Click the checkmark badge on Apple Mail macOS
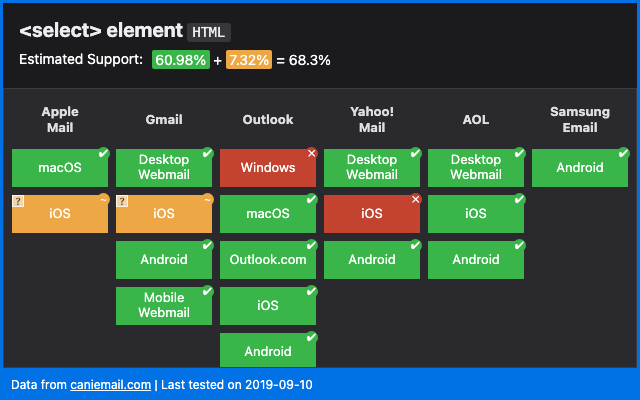 click(x=104, y=153)
